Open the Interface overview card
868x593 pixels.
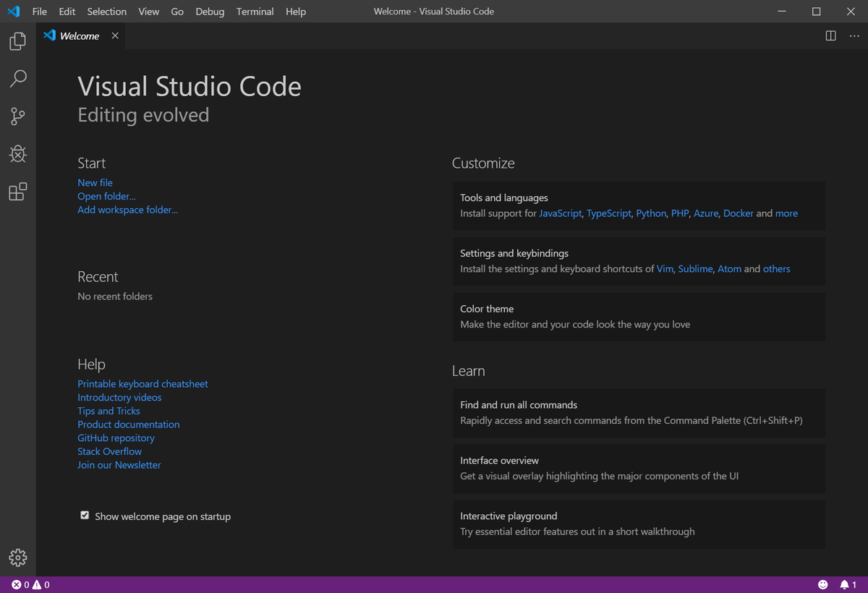pos(639,469)
